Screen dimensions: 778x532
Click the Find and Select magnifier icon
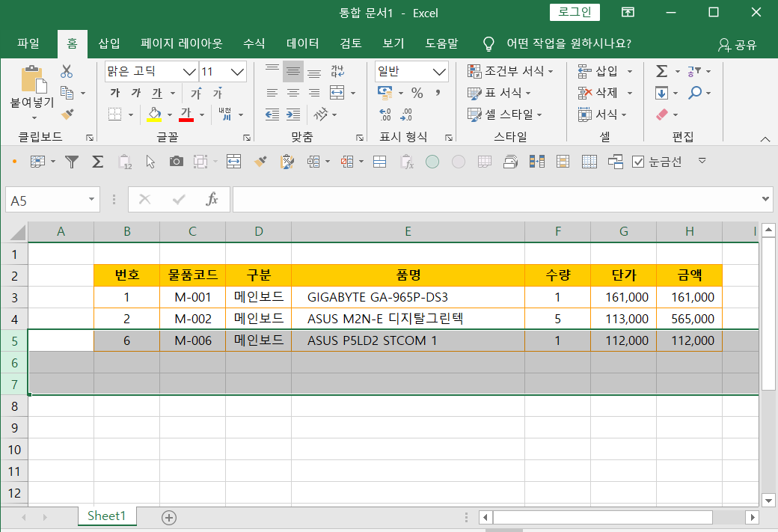click(695, 93)
